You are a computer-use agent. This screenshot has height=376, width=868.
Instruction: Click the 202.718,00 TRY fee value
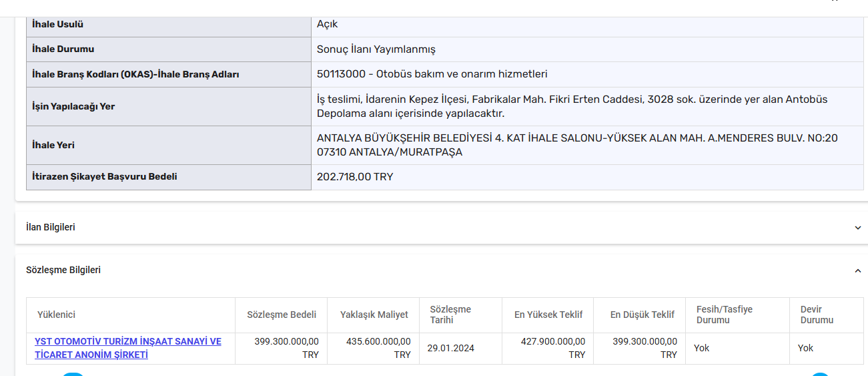[355, 177]
